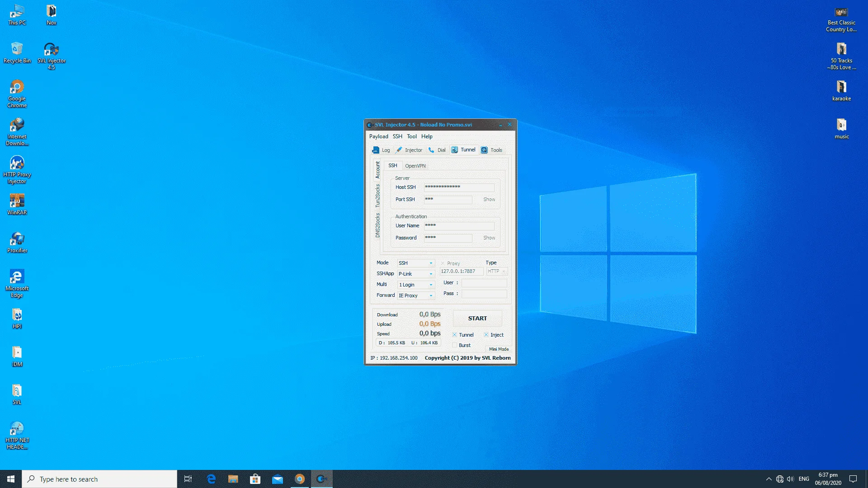Screen dimensions: 868x488
Task: Select the WinRAR desktop icon
Action: tap(17, 204)
